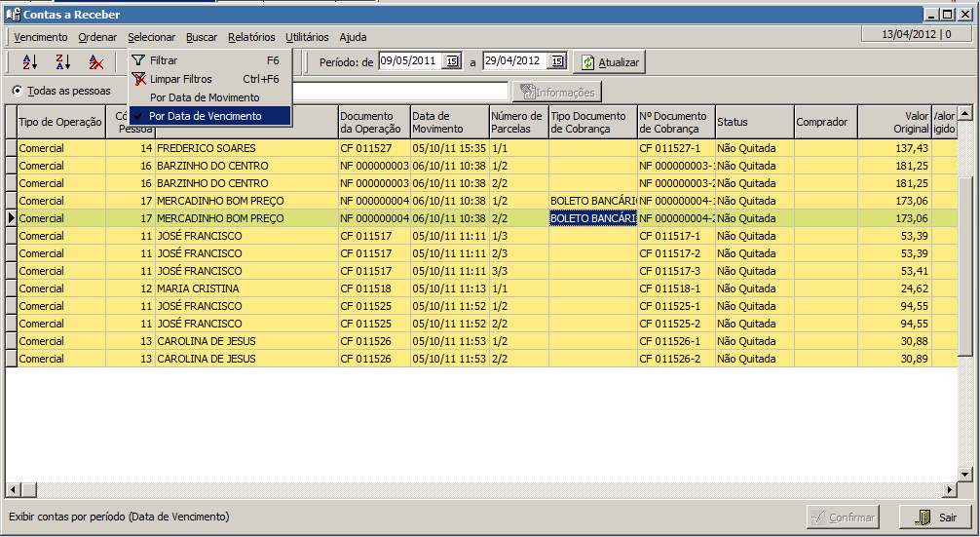The width and height of the screenshot is (980, 537).
Task: Click value 24,62
Action: 894,288
